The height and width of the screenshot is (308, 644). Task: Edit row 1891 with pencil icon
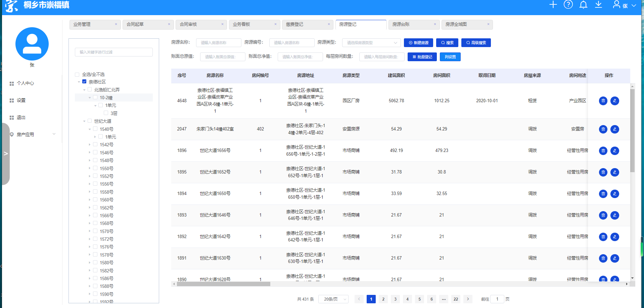pyautogui.click(x=615, y=258)
